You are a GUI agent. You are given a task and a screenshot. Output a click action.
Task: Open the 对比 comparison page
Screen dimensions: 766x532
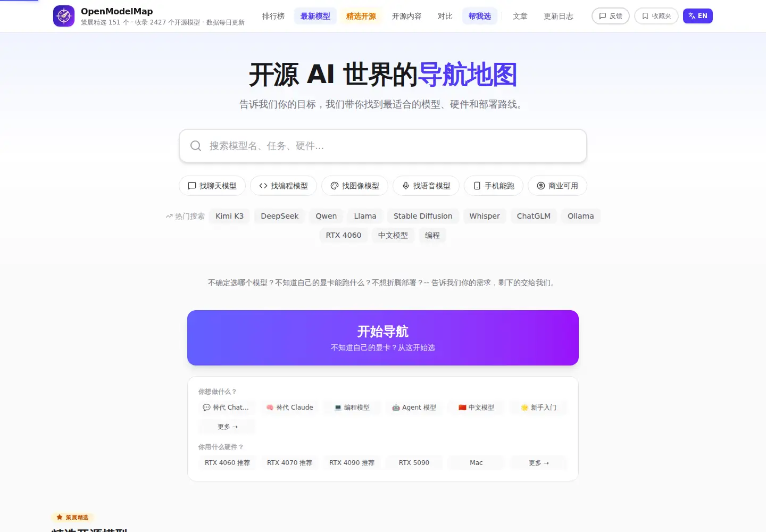[445, 16]
